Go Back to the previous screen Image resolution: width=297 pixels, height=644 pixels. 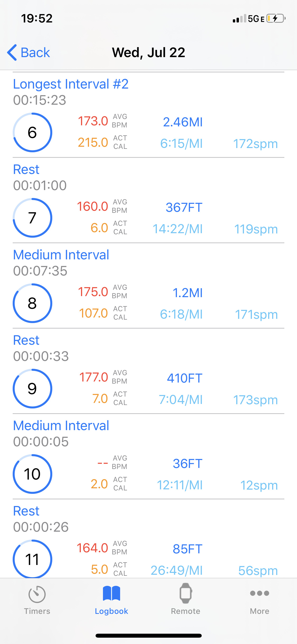tap(35, 52)
